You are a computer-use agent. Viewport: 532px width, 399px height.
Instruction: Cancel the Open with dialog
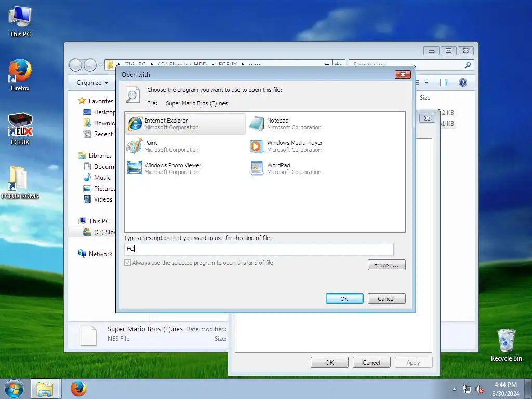coord(387,299)
